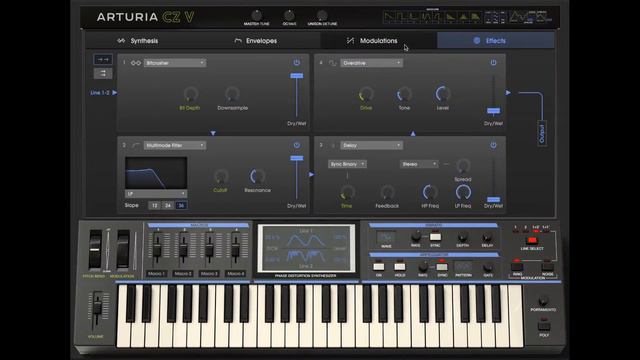Click the delay Time knob
The image size is (640, 360).
tap(347, 192)
